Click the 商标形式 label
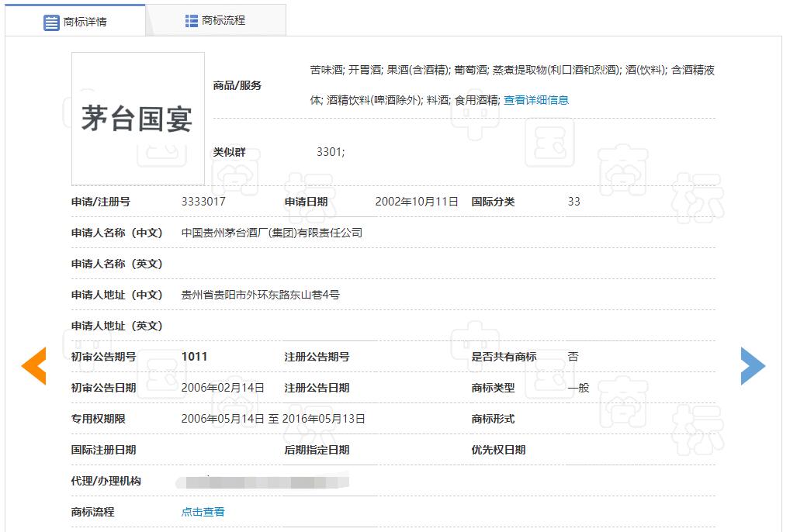 (493, 419)
